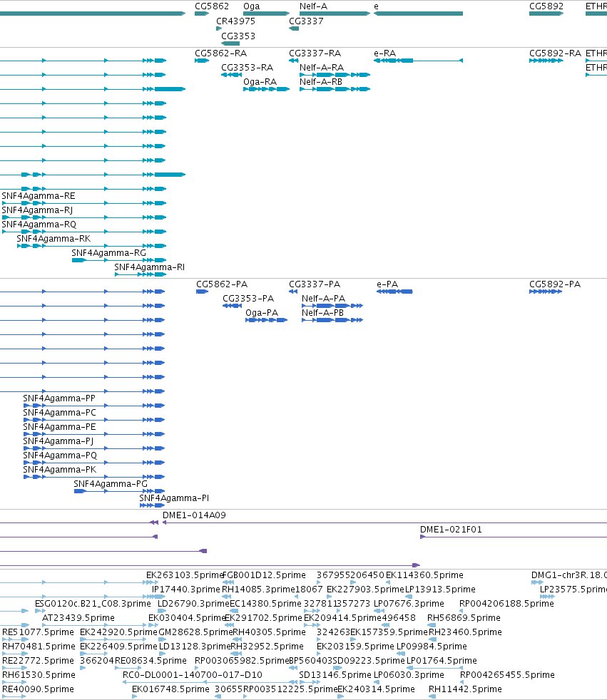The height and width of the screenshot is (700, 607).
Task: Click the long teal gene bar under e
Action: 418,14
